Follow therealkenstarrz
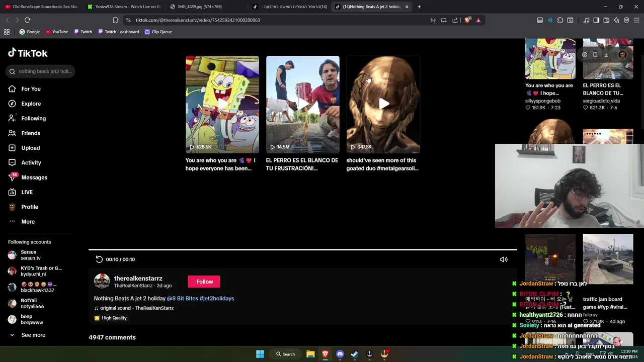 pyautogui.click(x=204, y=282)
